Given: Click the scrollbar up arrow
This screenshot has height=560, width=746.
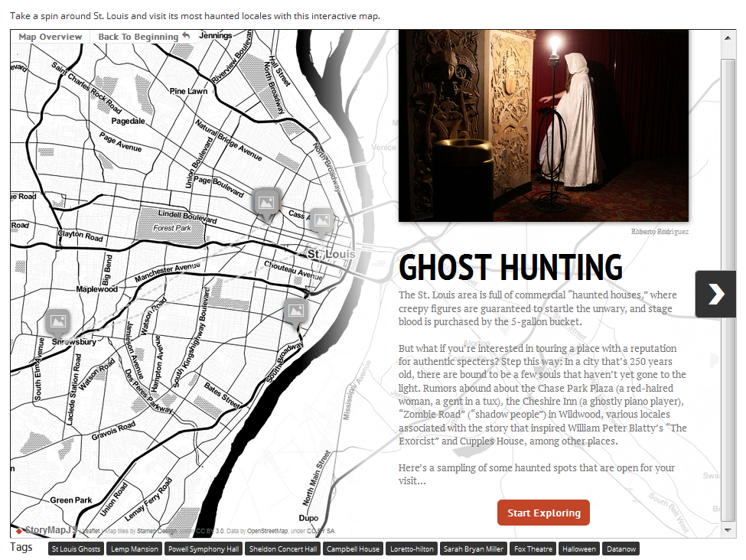Looking at the screenshot, I should tap(728, 37).
